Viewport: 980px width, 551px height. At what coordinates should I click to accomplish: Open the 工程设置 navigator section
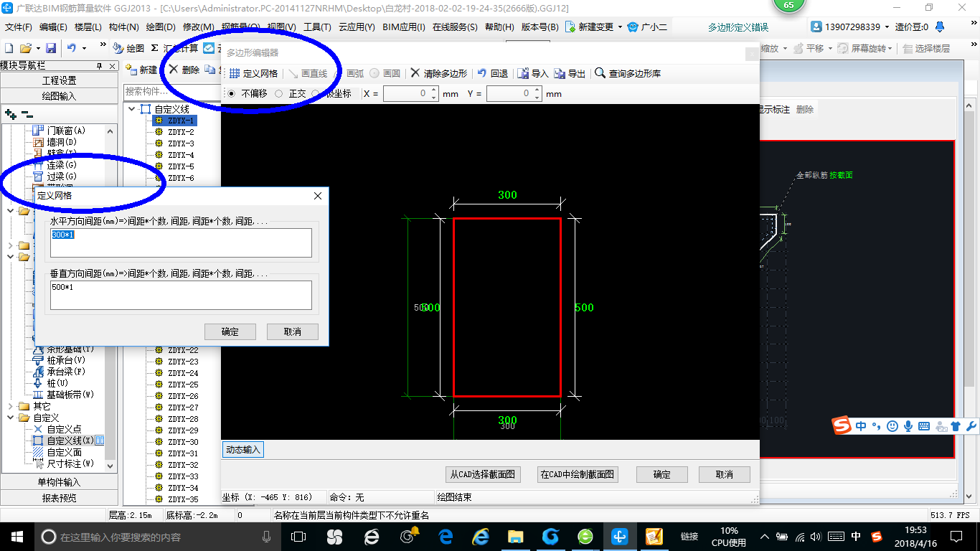tap(59, 80)
